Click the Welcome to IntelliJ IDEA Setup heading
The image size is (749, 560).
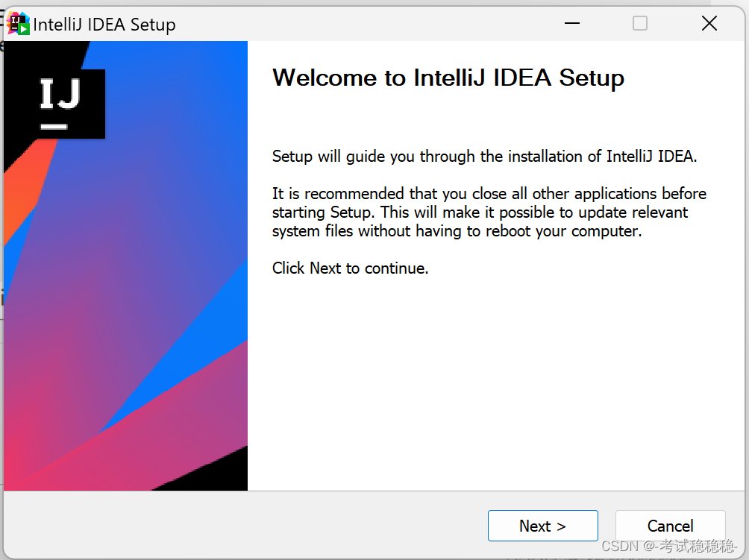click(448, 78)
